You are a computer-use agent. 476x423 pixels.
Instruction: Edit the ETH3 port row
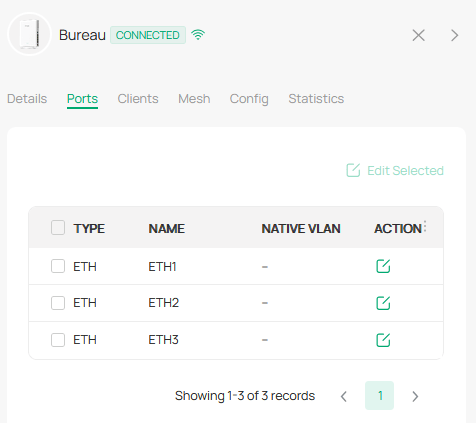(383, 340)
